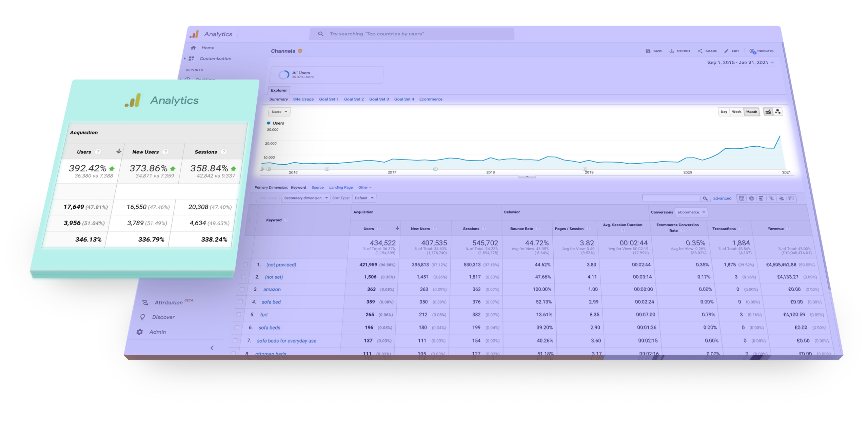The height and width of the screenshot is (421, 868).
Task: Set chart granularity to Month
Action: click(x=751, y=111)
